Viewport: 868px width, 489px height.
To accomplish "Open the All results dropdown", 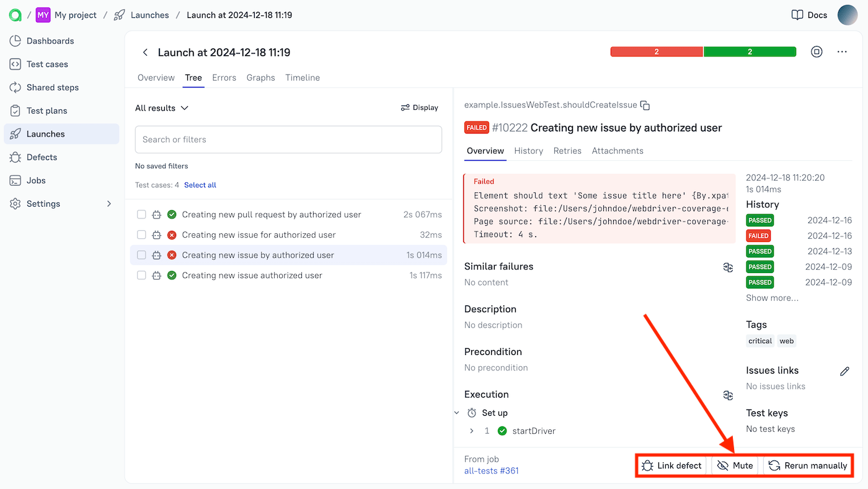I will tap(162, 108).
